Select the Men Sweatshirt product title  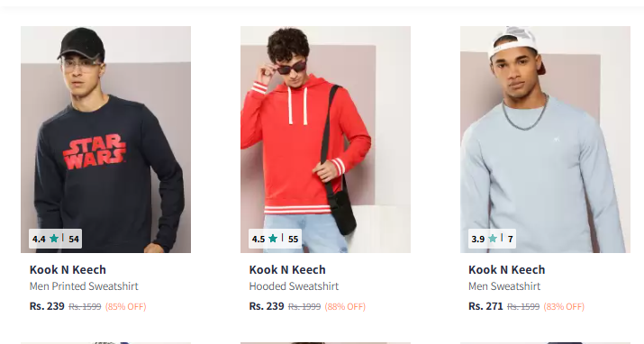(504, 286)
